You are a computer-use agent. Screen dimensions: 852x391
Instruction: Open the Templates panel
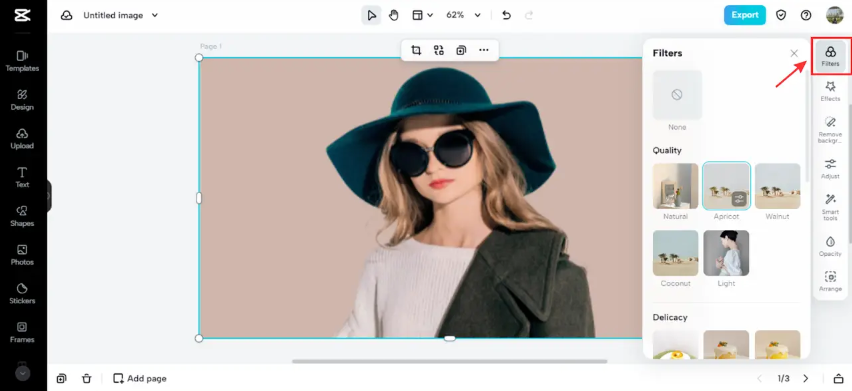click(x=22, y=61)
